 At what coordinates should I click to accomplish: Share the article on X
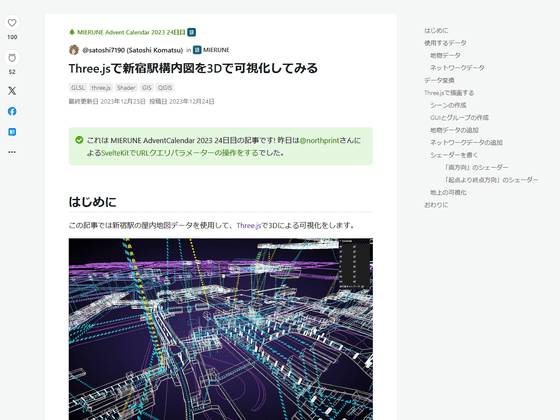12,91
